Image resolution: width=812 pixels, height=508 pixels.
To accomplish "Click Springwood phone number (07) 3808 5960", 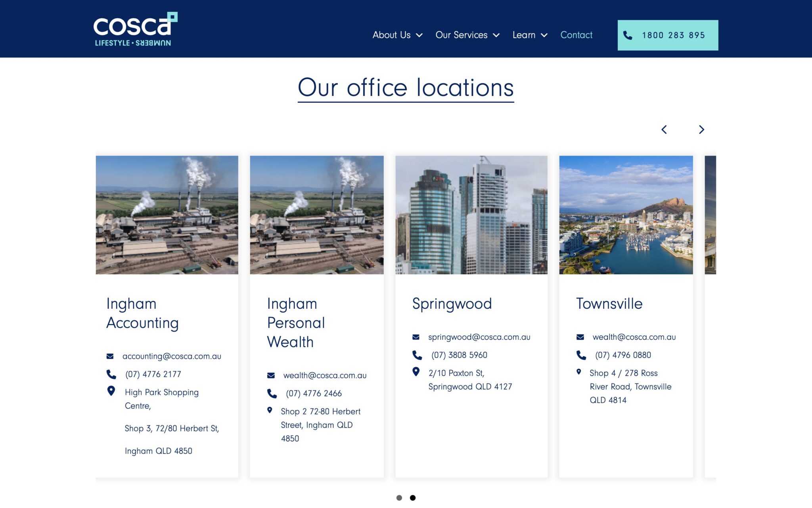I will [x=459, y=355].
